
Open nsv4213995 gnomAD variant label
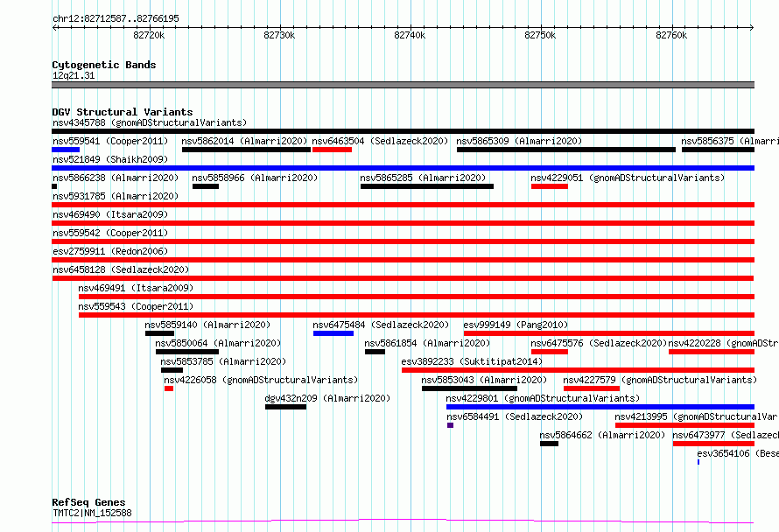coord(696,416)
